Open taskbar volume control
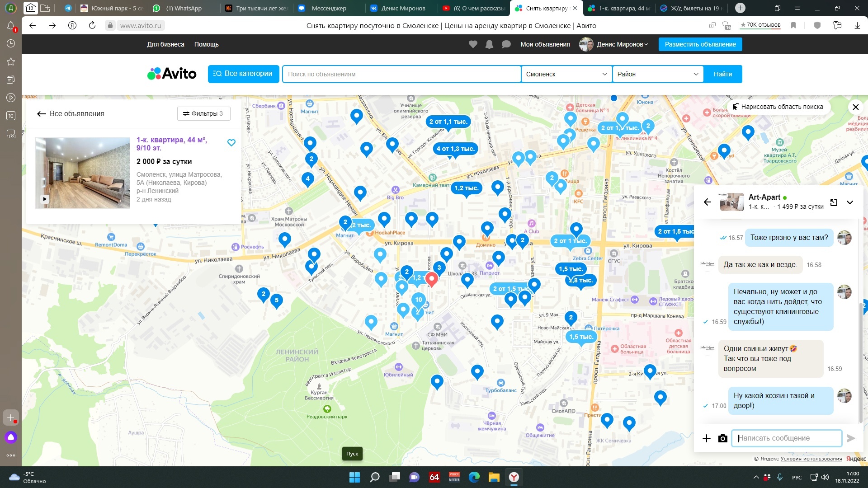The width and height of the screenshot is (868, 488). tap(825, 477)
